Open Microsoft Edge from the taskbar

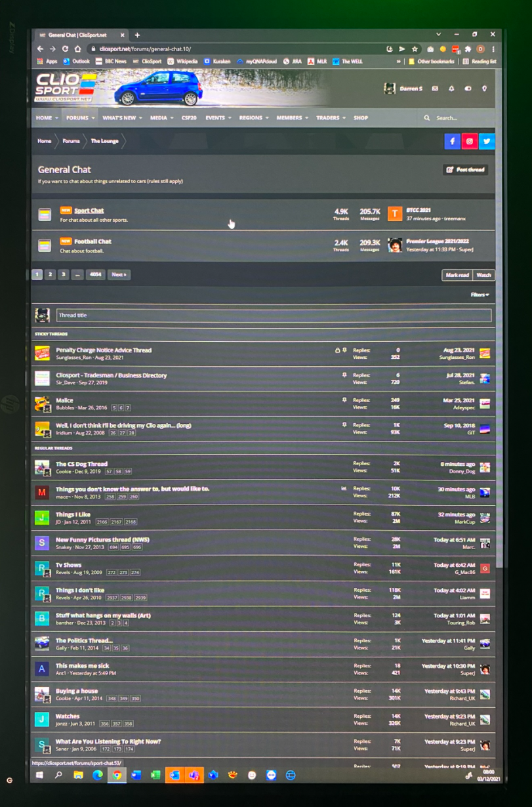[x=98, y=775]
